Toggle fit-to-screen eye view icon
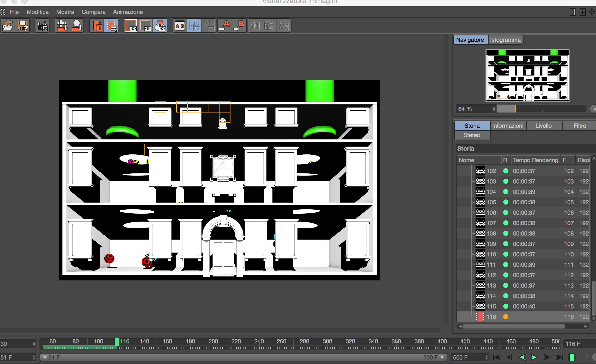596x364 pixels. tap(131, 26)
